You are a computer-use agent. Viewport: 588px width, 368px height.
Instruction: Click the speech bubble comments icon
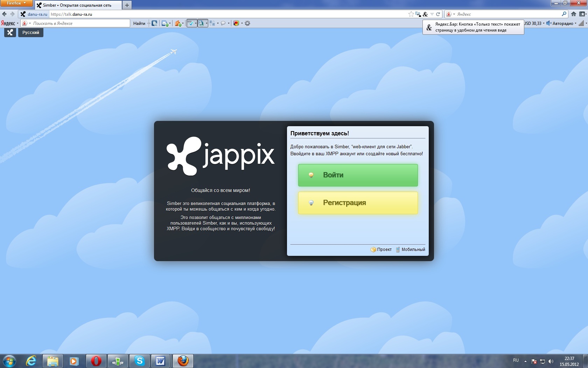223,23
